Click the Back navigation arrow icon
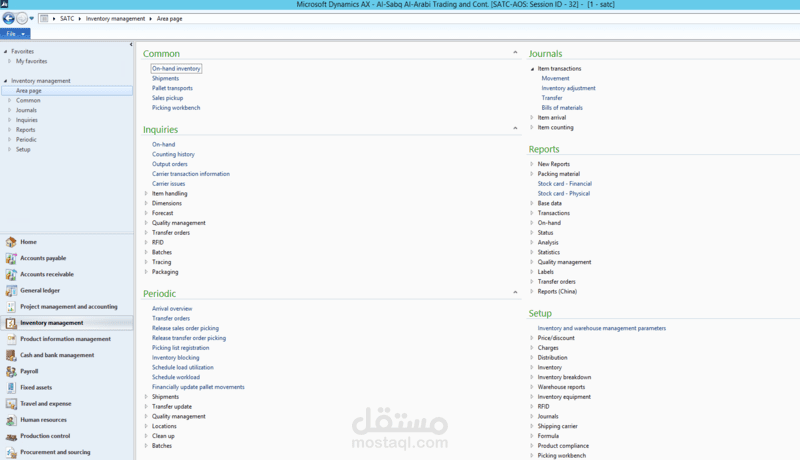Screen dimensions: 800x460 point(9,18)
